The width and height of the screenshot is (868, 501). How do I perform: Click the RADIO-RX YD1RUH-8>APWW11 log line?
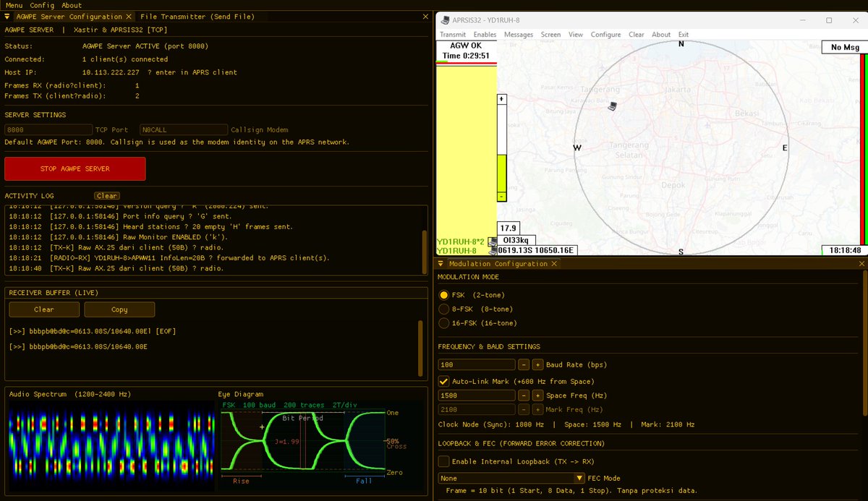pos(169,258)
